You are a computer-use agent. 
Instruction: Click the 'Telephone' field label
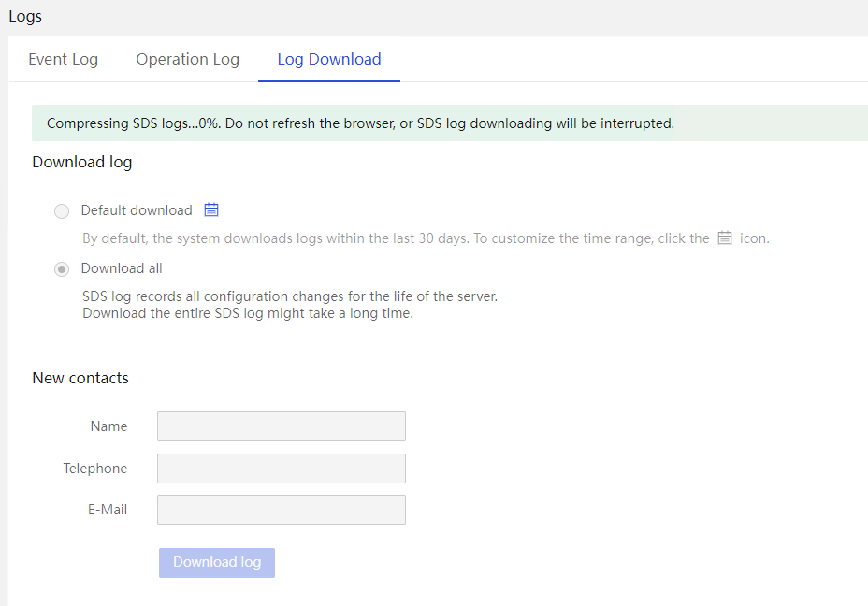[95, 469]
